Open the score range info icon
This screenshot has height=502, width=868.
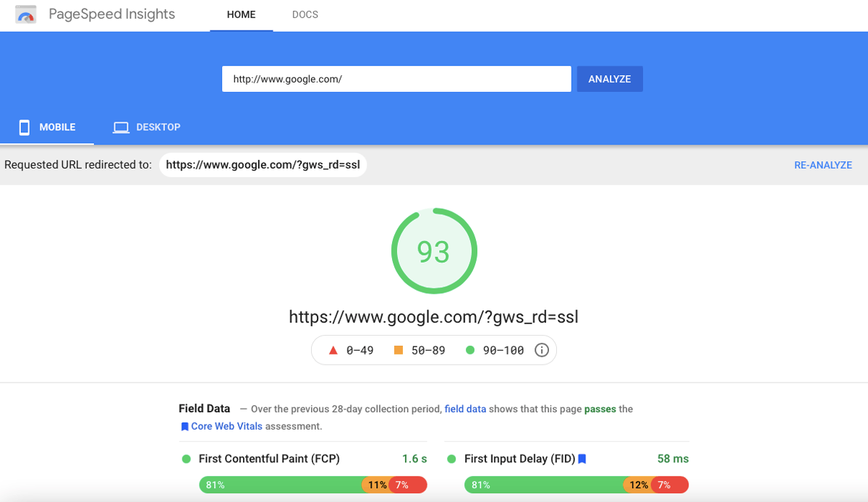tap(542, 349)
